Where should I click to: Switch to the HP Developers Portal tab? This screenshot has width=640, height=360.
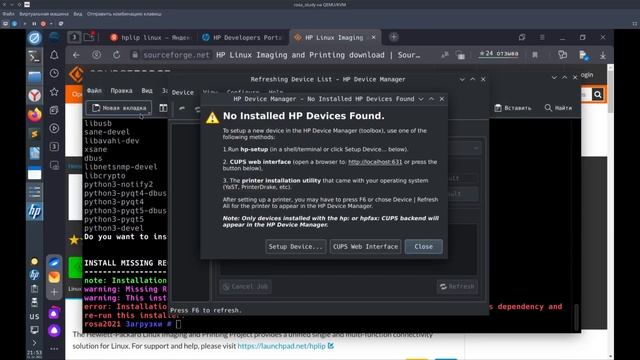point(243,38)
